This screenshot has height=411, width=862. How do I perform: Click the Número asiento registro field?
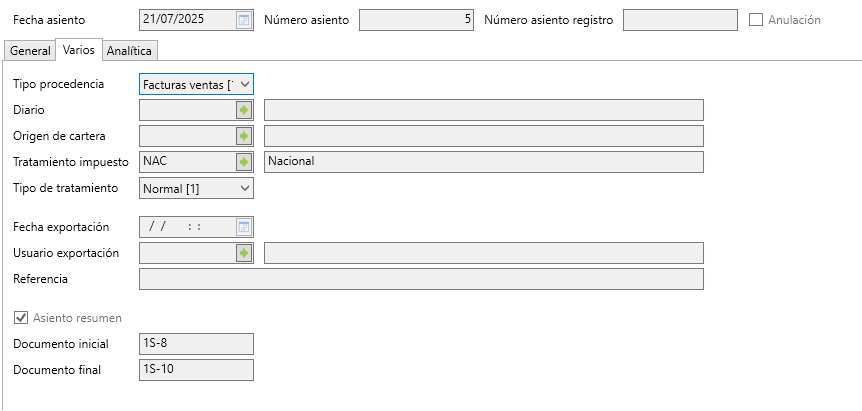[679, 20]
